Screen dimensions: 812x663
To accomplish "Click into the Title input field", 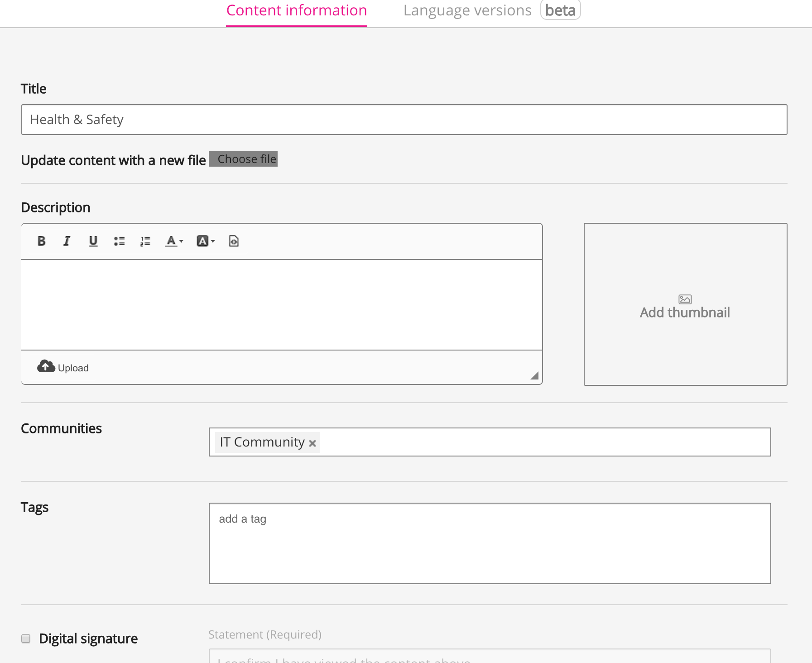I will click(x=404, y=120).
